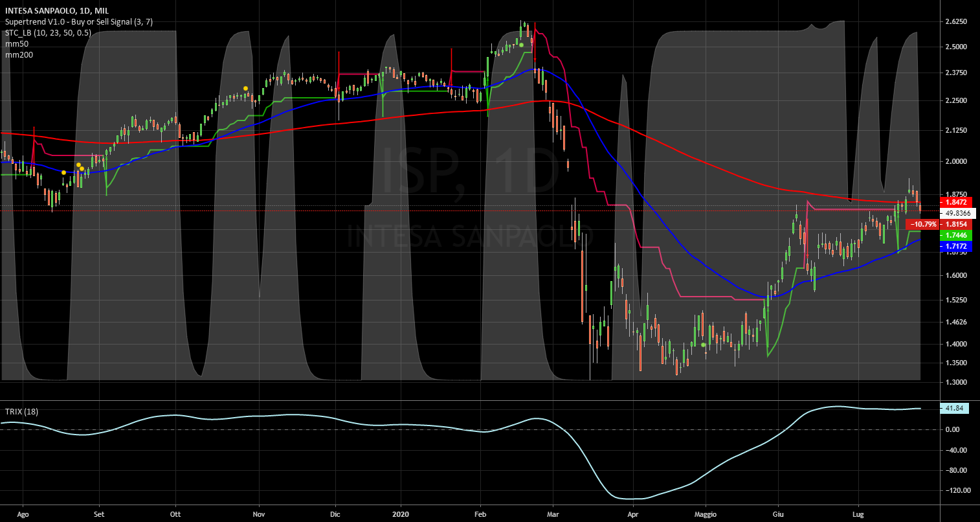Click the green signal dot near the February price peak
Image resolution: width=980 pixels, height=522 pixels.
(521, 45)
